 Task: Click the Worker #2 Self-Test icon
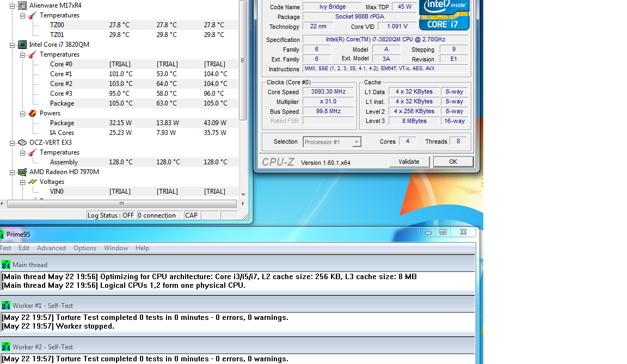tap(6, 347)
